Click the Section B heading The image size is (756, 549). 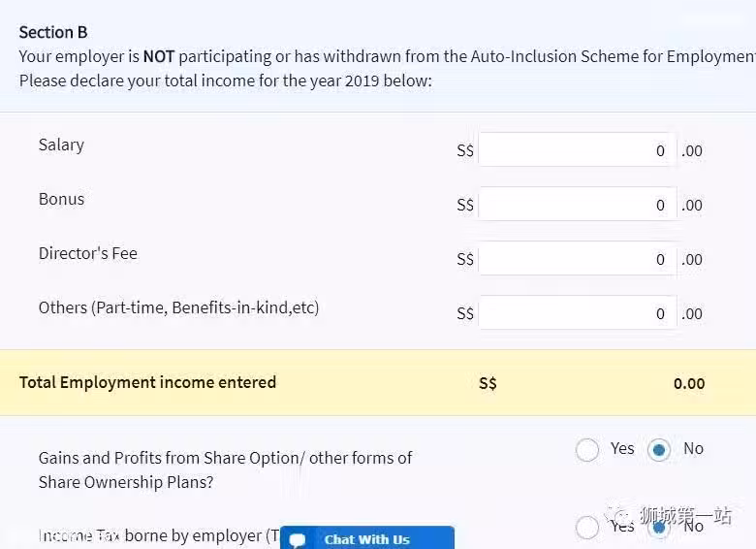coord(53,32)
